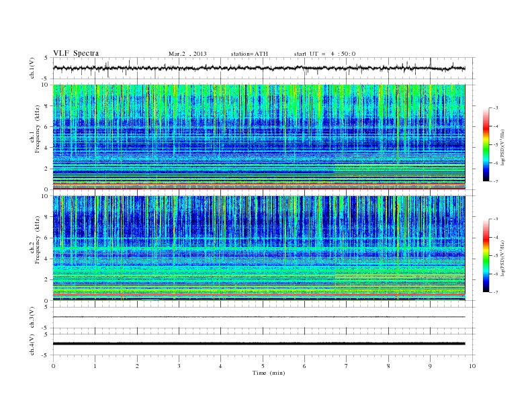Click the "6" kHz tick on ch.2 spectrogram

pyautogui.click(x=47, y=238)
